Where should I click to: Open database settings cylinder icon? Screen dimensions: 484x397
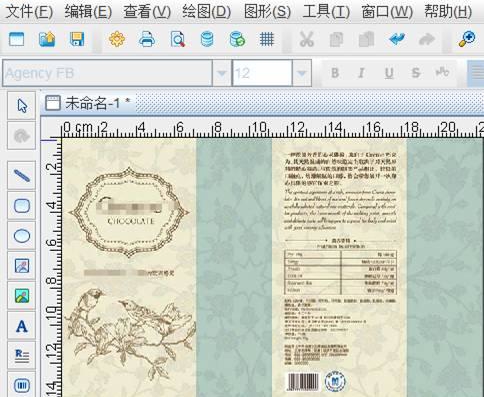(207, 39)
